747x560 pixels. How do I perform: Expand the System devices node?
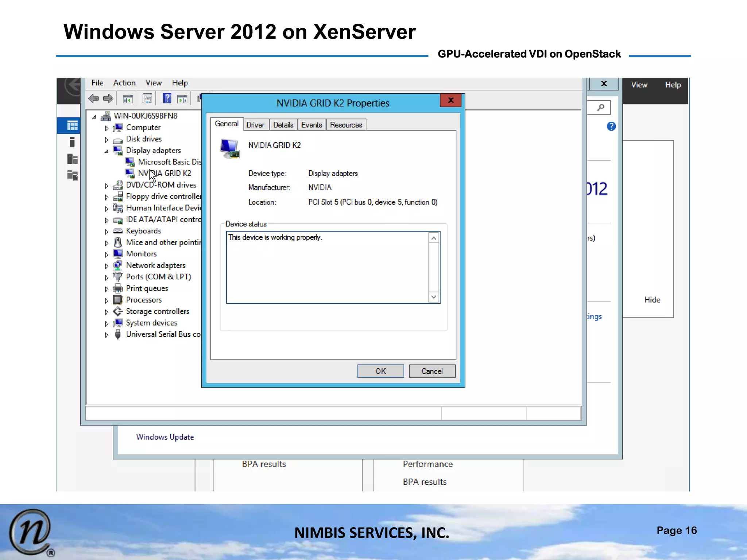106,324
